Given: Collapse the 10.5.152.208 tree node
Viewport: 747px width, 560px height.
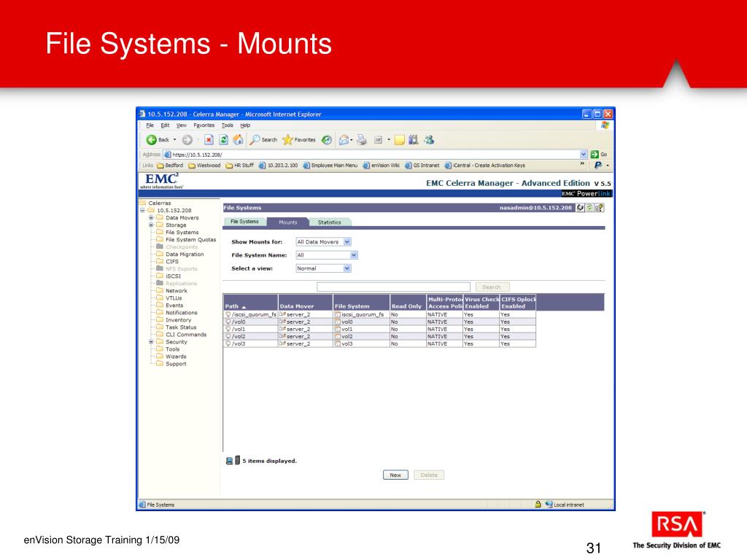Looking at the screenshot, I should coord(142,210).
